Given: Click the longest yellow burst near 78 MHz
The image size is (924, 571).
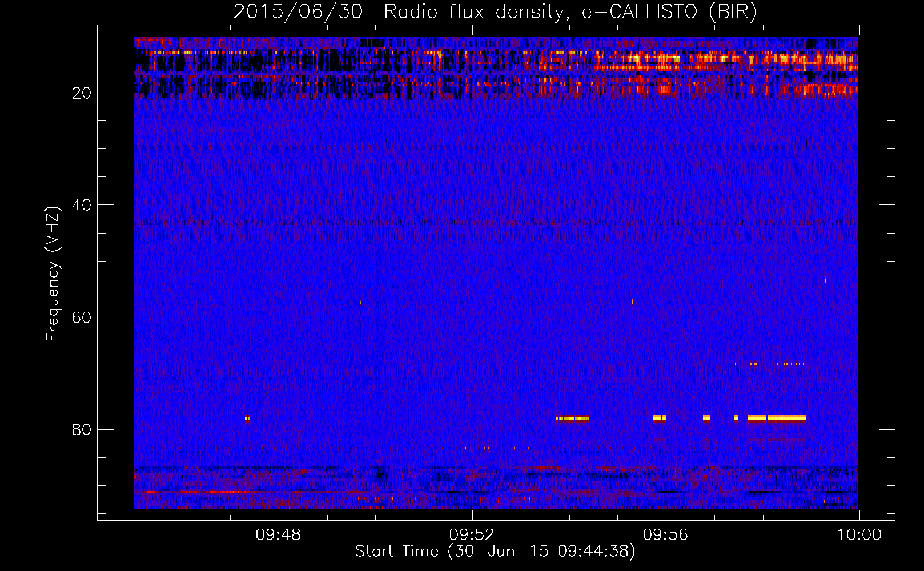Looking at the screenshot, I should pos(787,417).
